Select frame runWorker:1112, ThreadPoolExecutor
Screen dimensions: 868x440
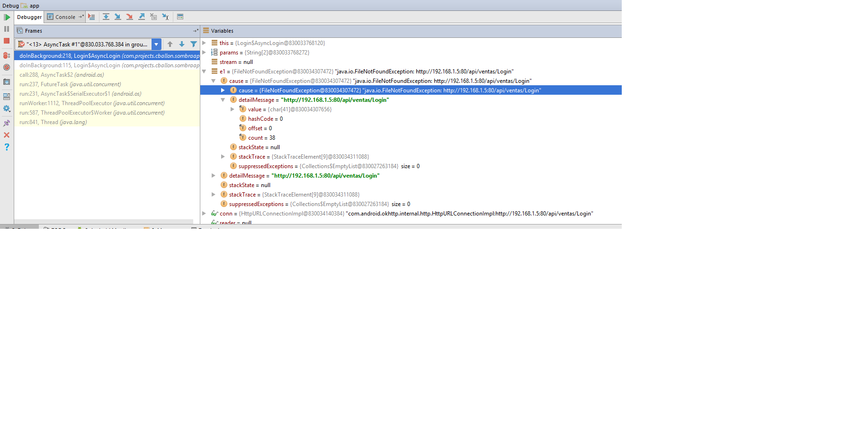tap(107, 103)
